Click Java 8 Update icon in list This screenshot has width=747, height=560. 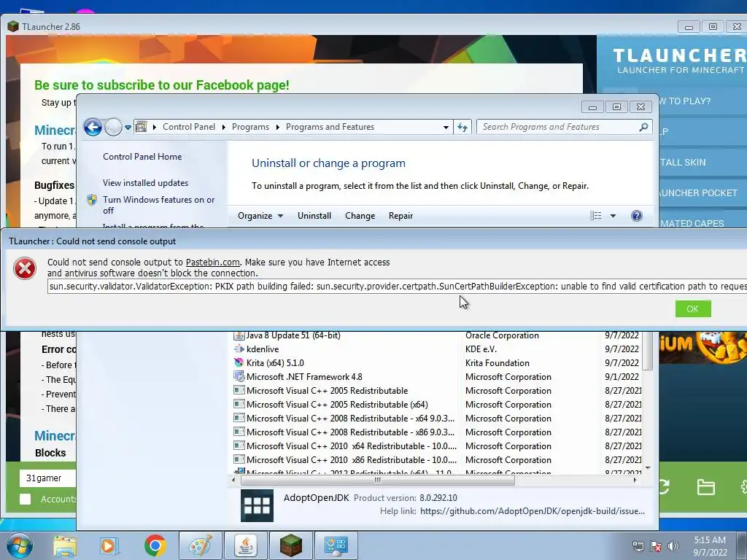point(239,335)
